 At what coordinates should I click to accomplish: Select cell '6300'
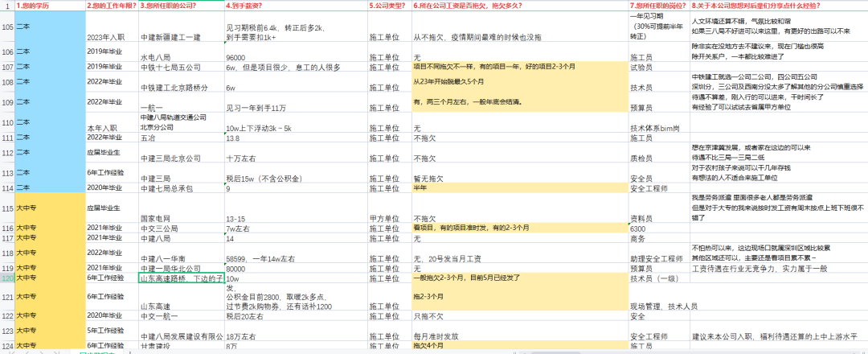pyautogui.click(x=659, y=228)
